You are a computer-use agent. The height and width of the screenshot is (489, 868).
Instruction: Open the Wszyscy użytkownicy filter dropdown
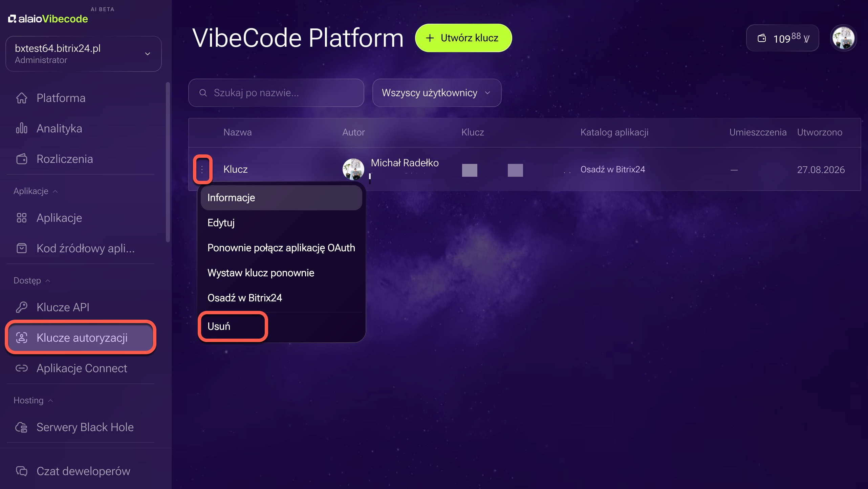(437, 93)
